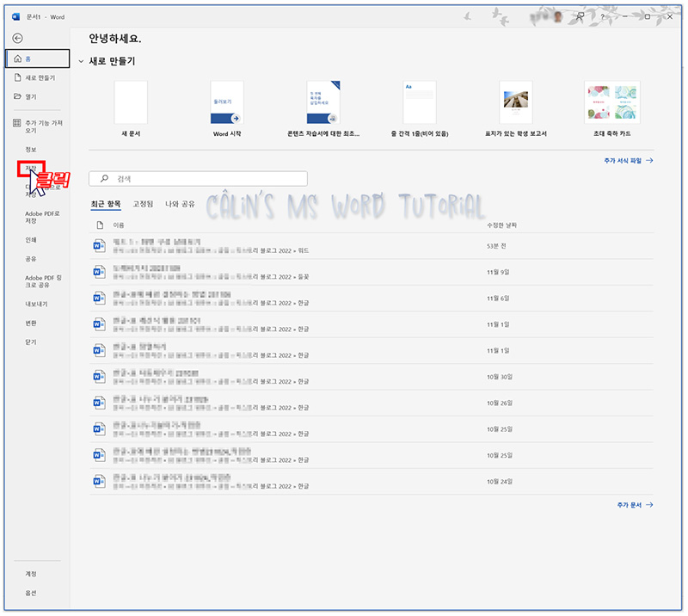The width and height of the screenshot is (688, 616).
Task: Sort by the 수정한 날짜 column header
Action: pyautogui.click(x=501, y=225)
